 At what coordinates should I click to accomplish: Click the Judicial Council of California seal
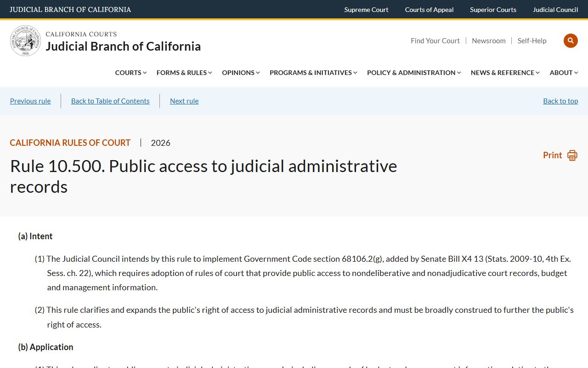(26, 40)
